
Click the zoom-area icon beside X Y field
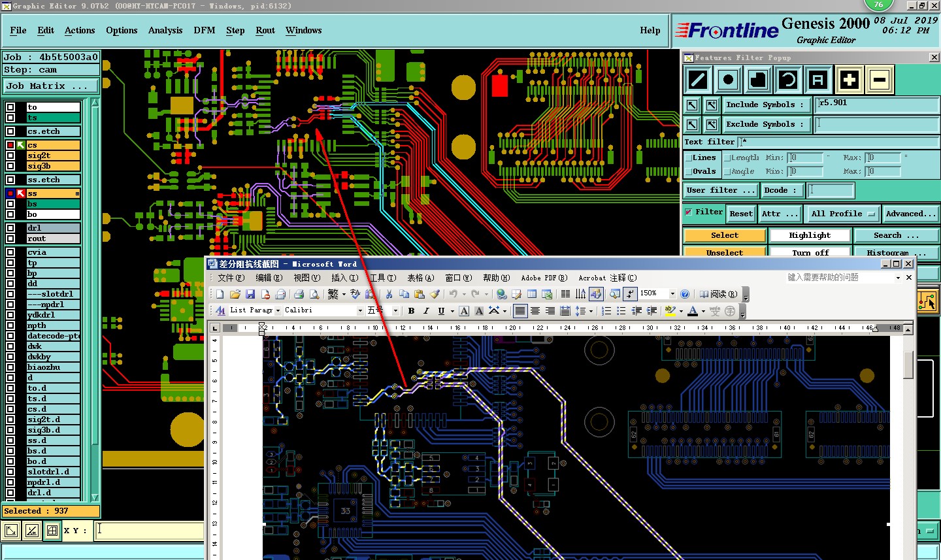point(11,531)
